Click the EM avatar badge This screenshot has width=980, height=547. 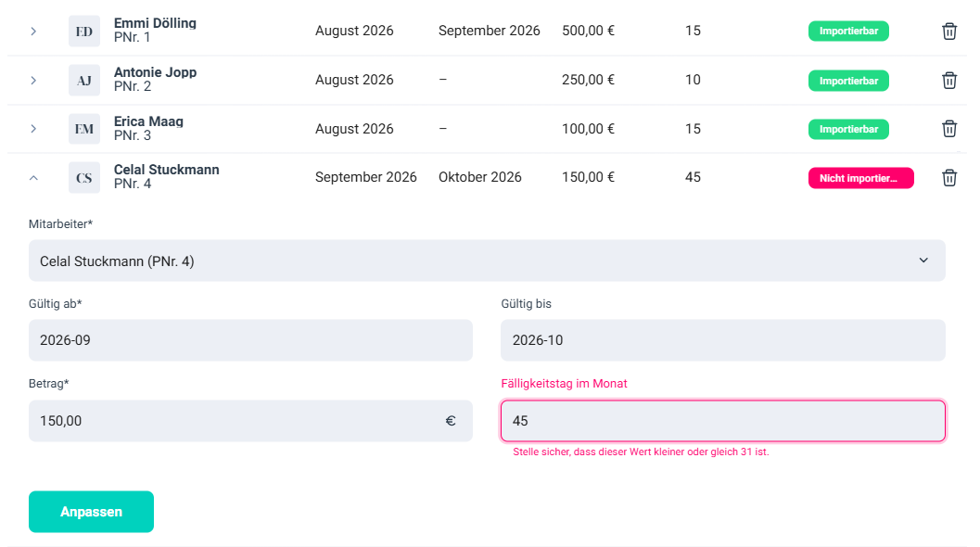pyautogui.click(x=84, y=129)
